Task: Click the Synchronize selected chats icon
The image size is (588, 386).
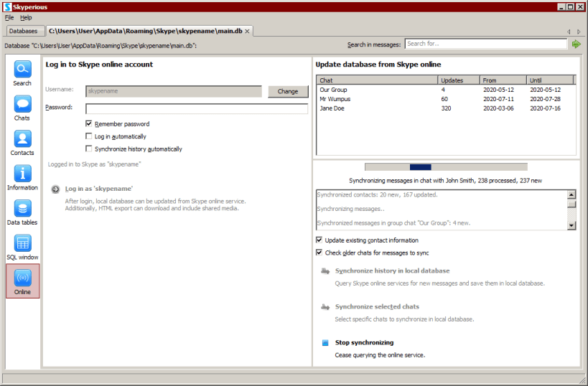Action: pyautogui.click(x=325, y=307)
